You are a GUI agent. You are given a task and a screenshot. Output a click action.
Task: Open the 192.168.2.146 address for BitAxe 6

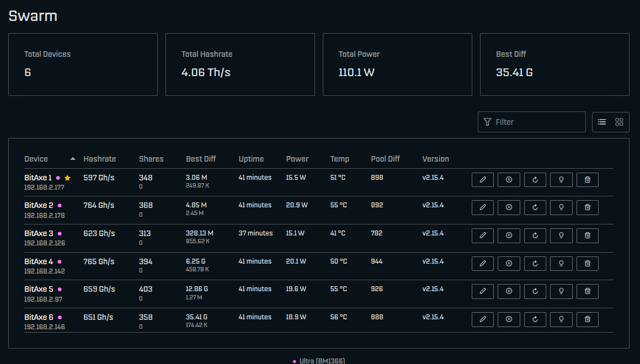point(45,327)
